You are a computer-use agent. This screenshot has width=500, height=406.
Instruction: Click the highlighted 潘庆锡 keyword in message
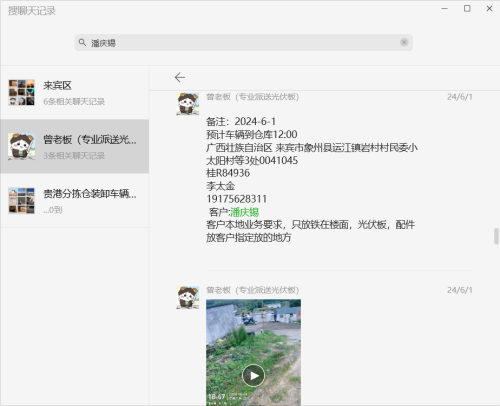point(245,212)
